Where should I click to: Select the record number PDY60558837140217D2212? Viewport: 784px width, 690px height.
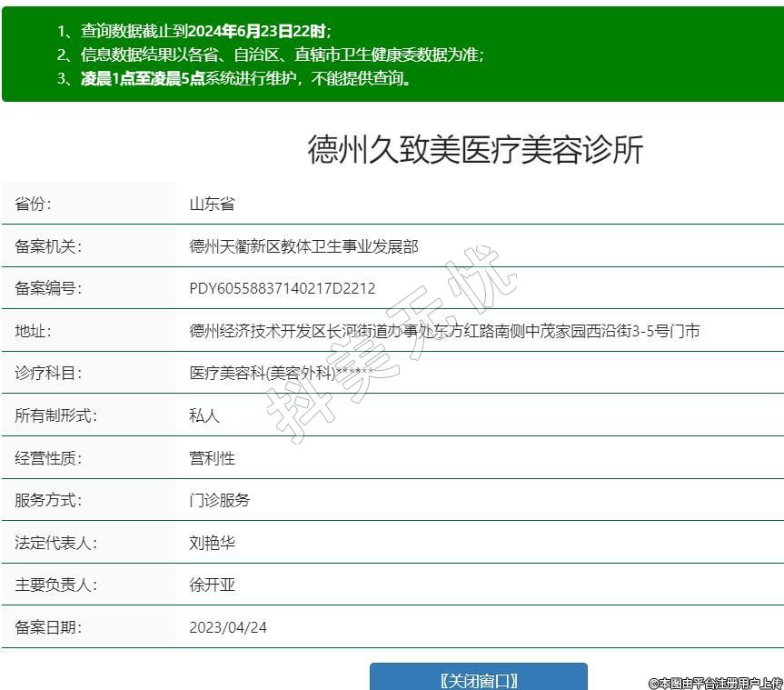click(x=282, y=288)
